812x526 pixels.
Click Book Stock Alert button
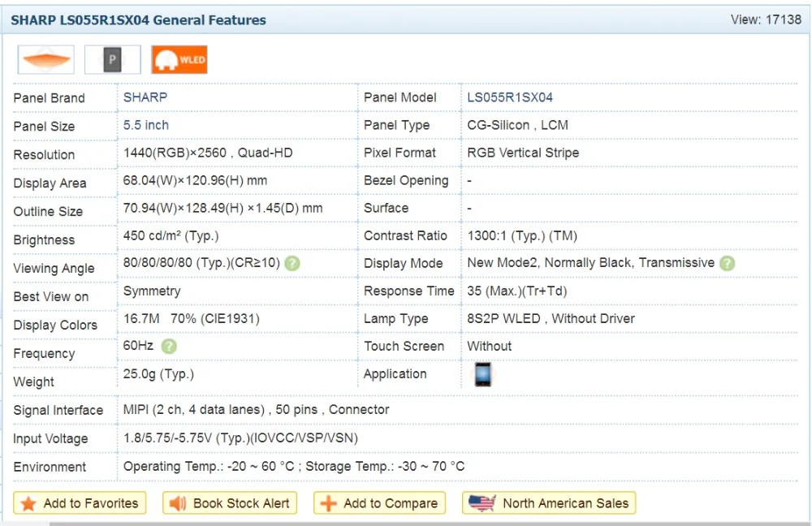click(x=230, y=502)
